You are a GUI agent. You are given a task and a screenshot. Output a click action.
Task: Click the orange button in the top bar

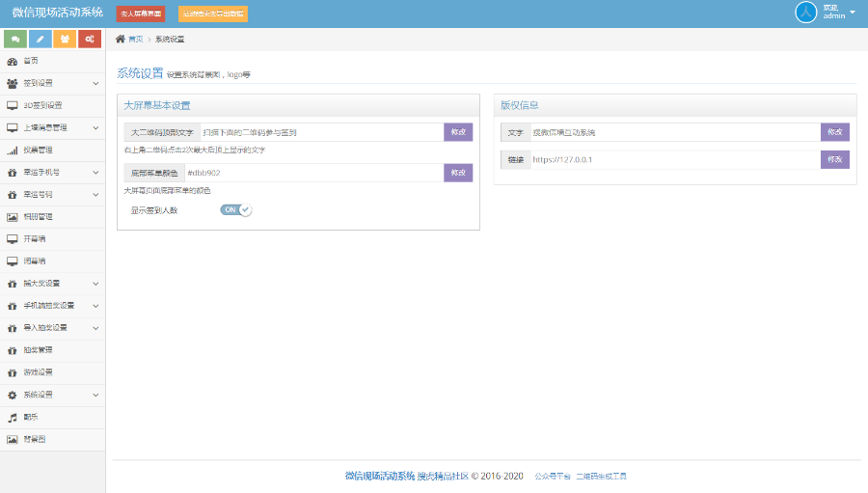click(x=213, y=14)
